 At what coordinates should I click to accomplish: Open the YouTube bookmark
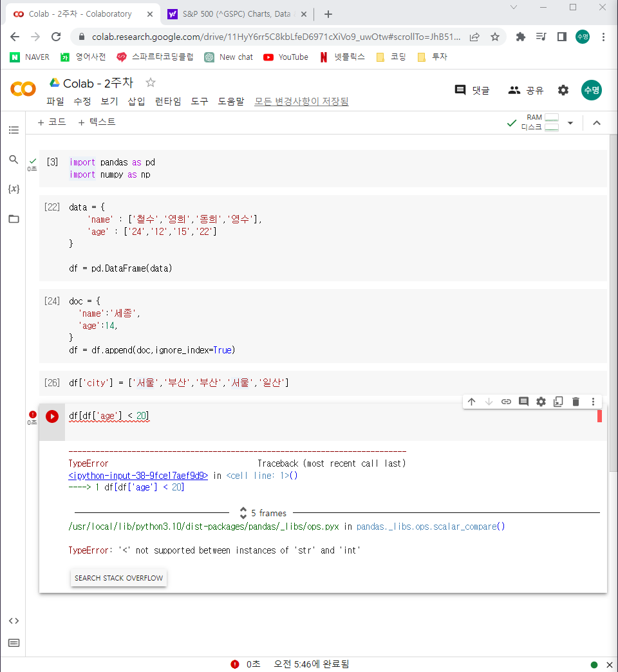pyautogui.click(x=286, y=57)
